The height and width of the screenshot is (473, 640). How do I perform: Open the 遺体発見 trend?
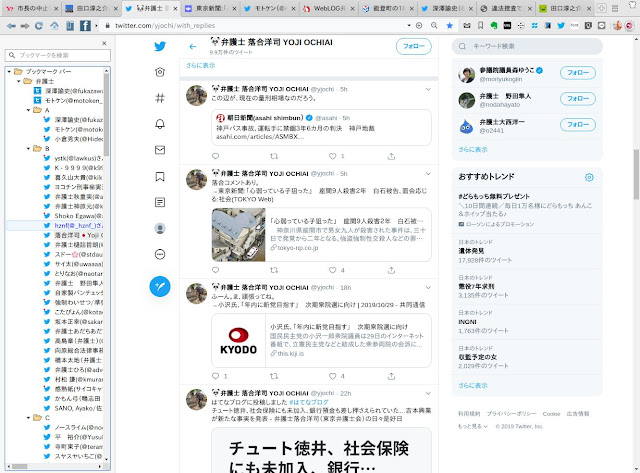[471, 251]
